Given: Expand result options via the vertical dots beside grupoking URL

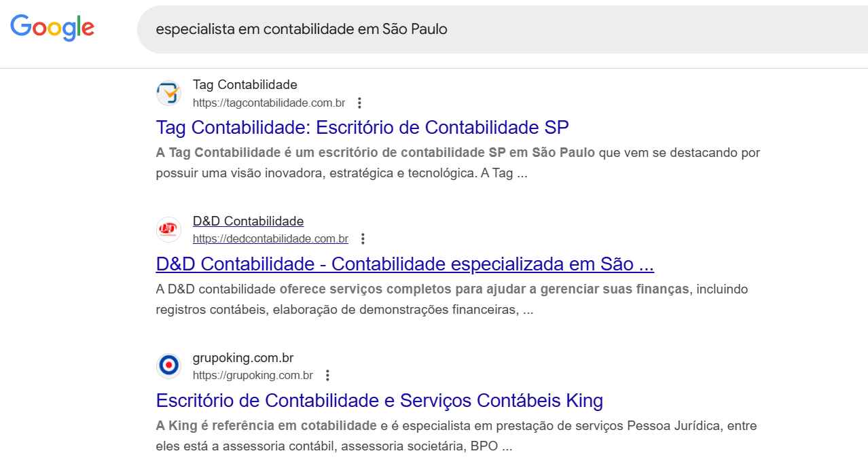Looking at the screenshot, I should (327, 375).
